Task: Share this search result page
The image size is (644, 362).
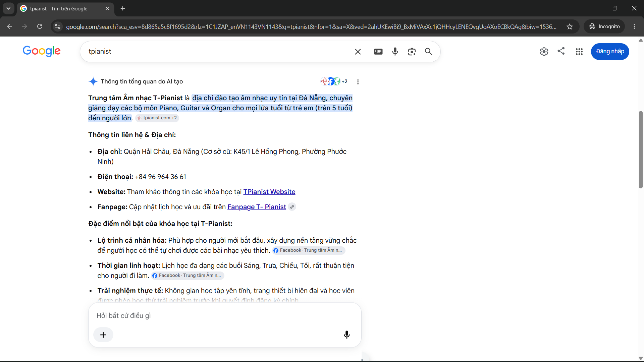Action: [x=561, y=51]
